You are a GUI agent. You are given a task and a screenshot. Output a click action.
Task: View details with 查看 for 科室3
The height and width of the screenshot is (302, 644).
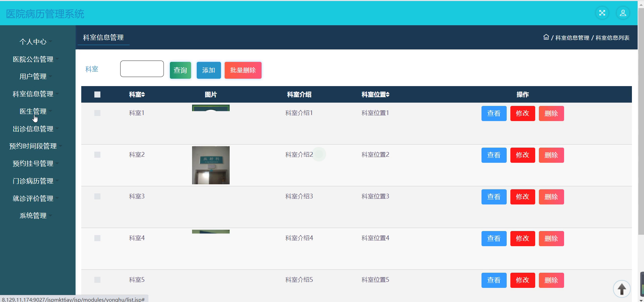point(494,197)
